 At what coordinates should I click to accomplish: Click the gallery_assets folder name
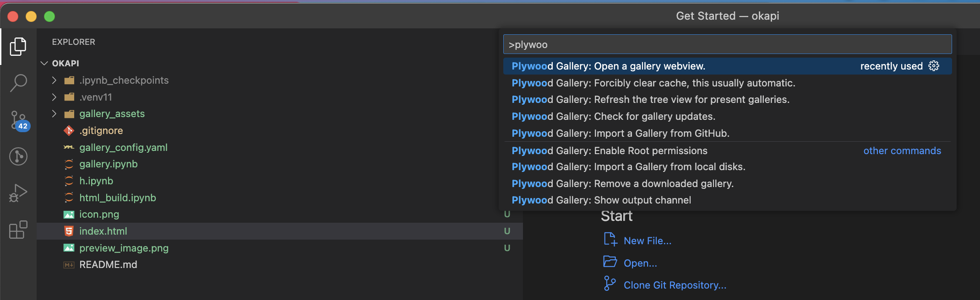(112, 114)
